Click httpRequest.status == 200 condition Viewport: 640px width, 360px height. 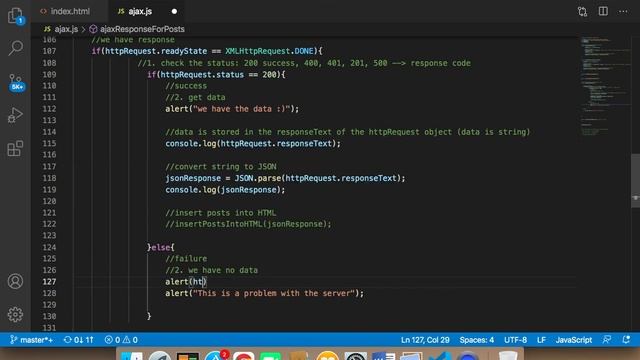coord(219,75)
